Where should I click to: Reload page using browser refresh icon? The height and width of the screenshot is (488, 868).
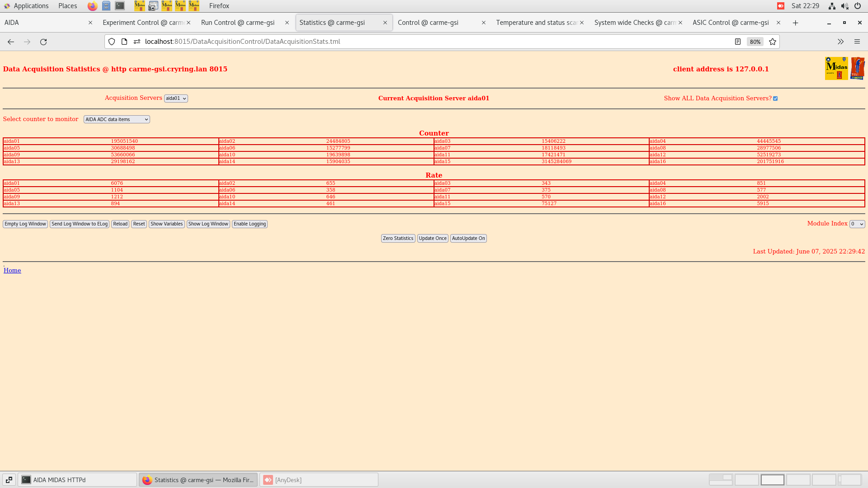[43, 42]
